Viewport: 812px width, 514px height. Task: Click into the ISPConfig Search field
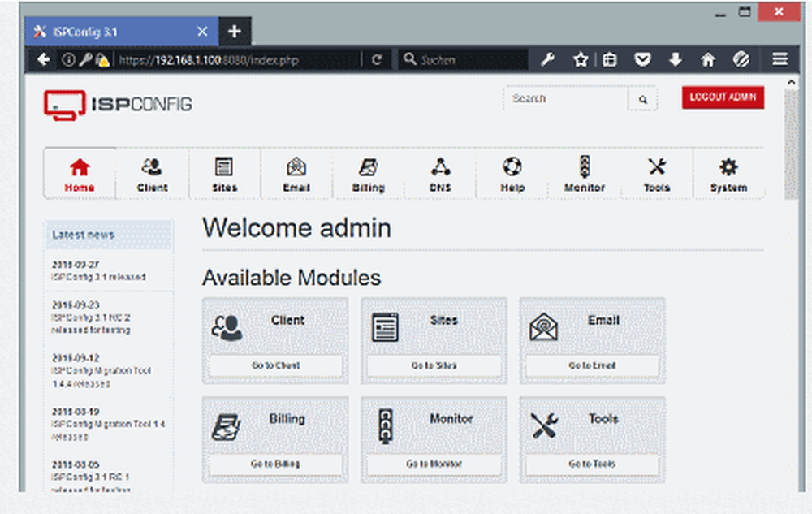pos(565,98)
